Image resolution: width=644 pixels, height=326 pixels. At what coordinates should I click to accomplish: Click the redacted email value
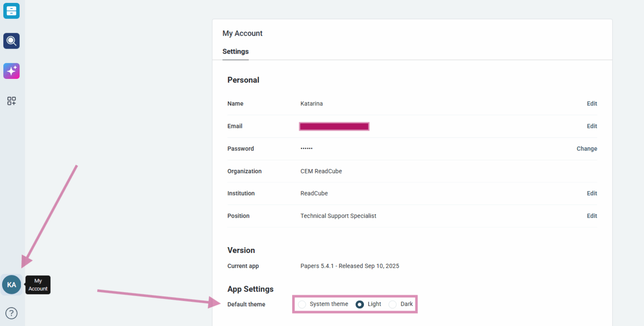tap(334, 126)
